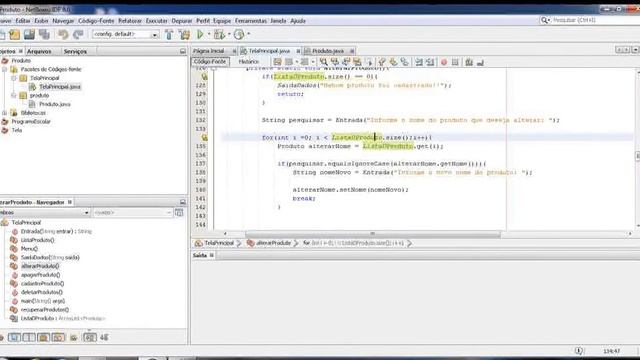Open the Members dropdown in Navigator
This screenshot has height=360, width=640.
tap(86, 213)
